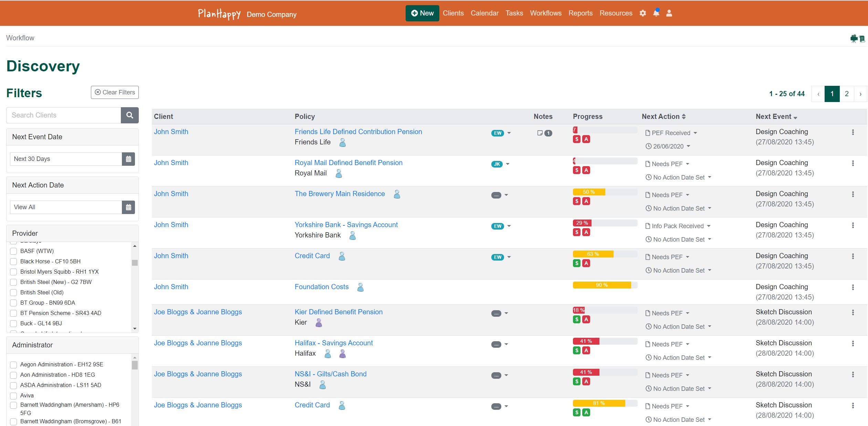Open the JK assignee dropdown
This screenshot has width=868, height=426.
pos(508,164)
